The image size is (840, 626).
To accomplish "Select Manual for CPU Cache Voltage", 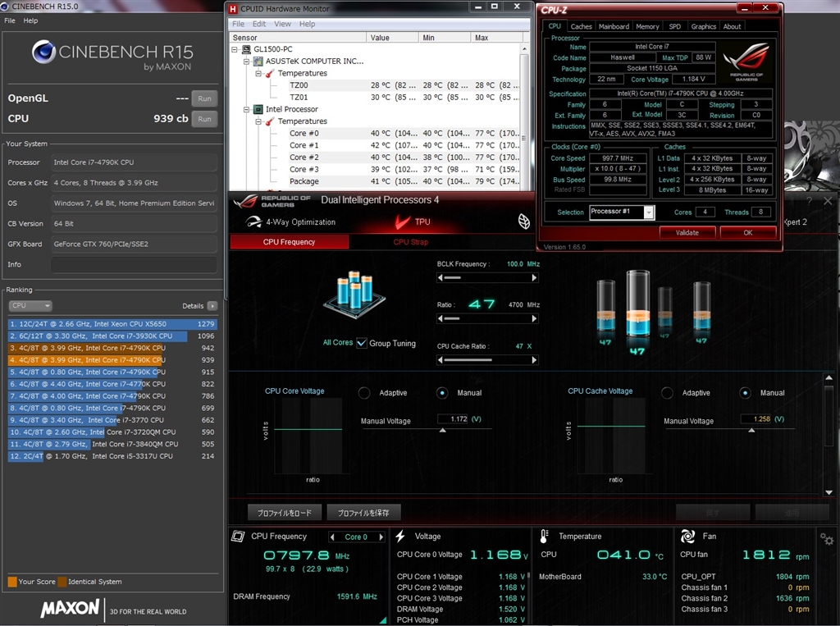I will [745, 393].
